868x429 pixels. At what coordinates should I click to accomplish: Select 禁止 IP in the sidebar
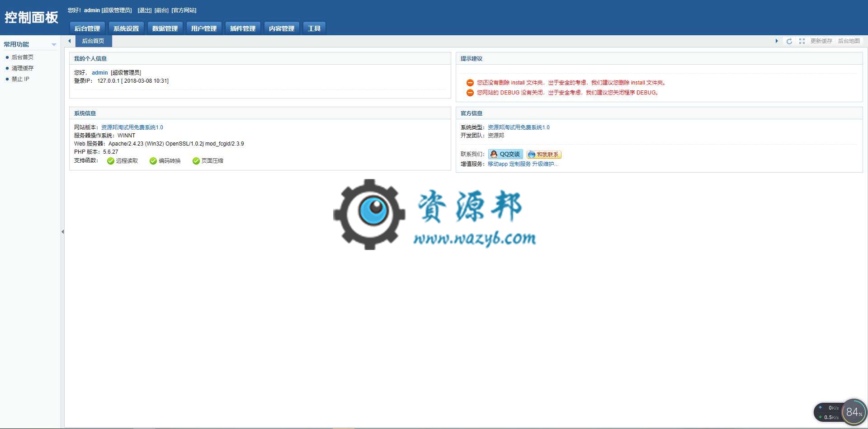[20, 79]
